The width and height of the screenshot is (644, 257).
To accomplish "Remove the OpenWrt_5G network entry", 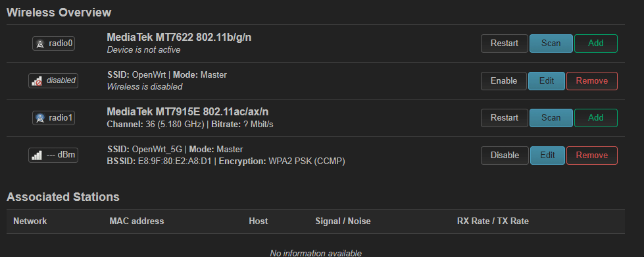I will tap(592, 156).
